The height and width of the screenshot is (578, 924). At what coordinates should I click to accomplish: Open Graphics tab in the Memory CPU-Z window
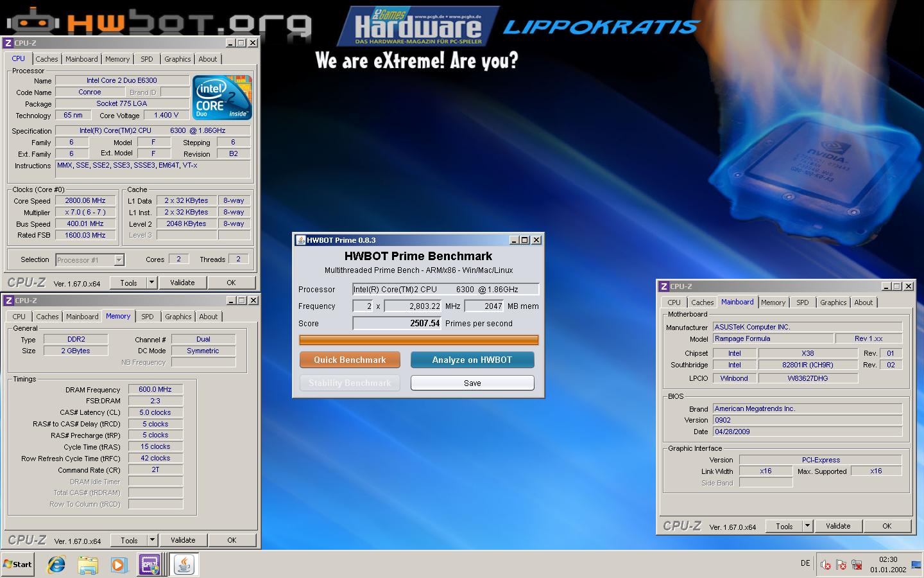(x=178, y=317)
